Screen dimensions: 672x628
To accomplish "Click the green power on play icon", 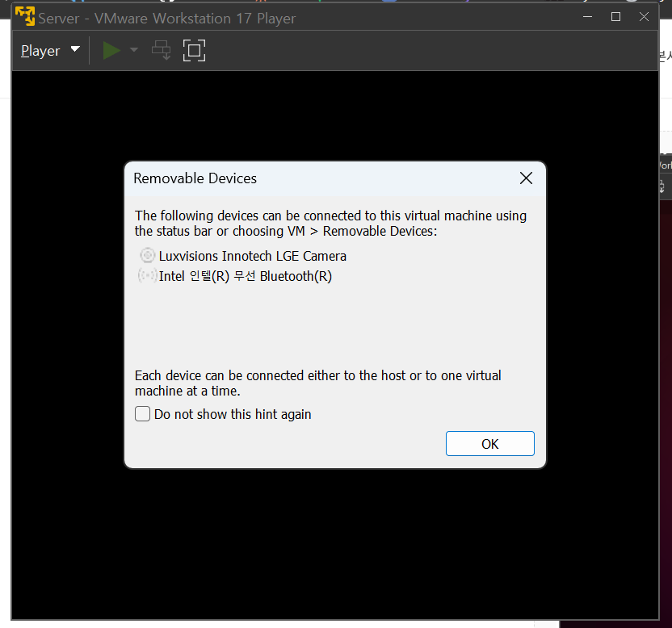I will (111, 51).
